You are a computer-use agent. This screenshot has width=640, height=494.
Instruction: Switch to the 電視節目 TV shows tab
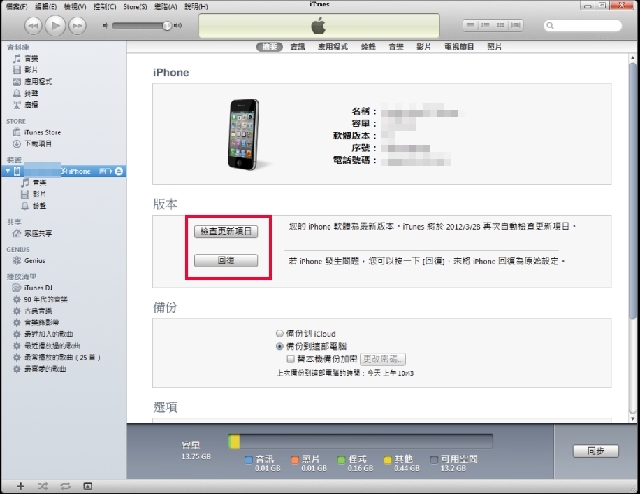(459, 47)
